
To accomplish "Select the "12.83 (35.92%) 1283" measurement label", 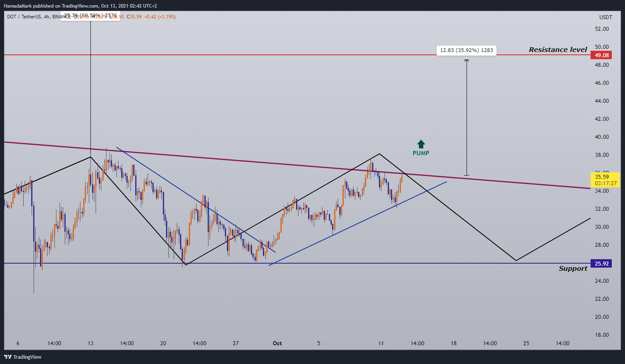I will click(467, 50).
